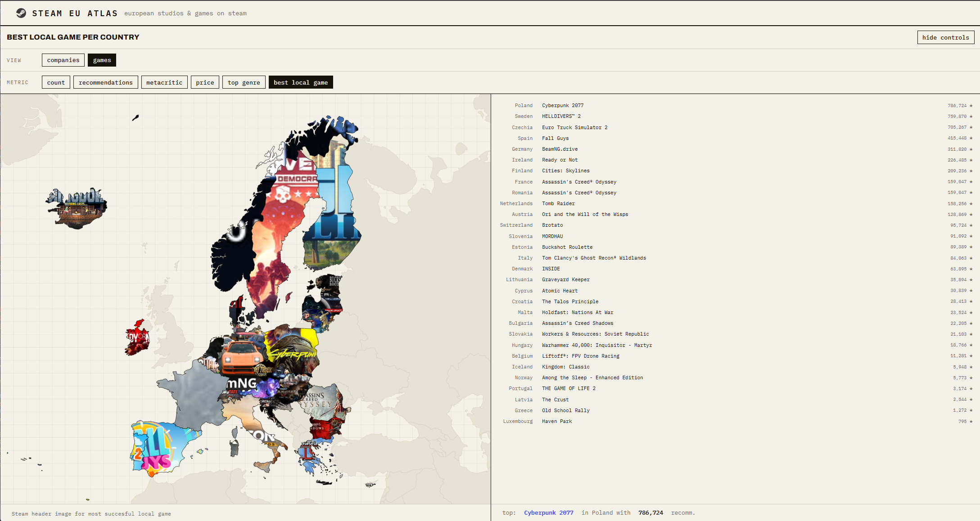Click the 786,724 recommendation count for Poland

[957, 105]
